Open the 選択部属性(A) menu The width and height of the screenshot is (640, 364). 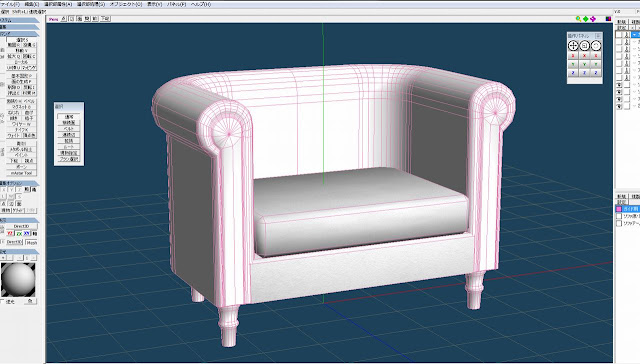tap(58, 4)
